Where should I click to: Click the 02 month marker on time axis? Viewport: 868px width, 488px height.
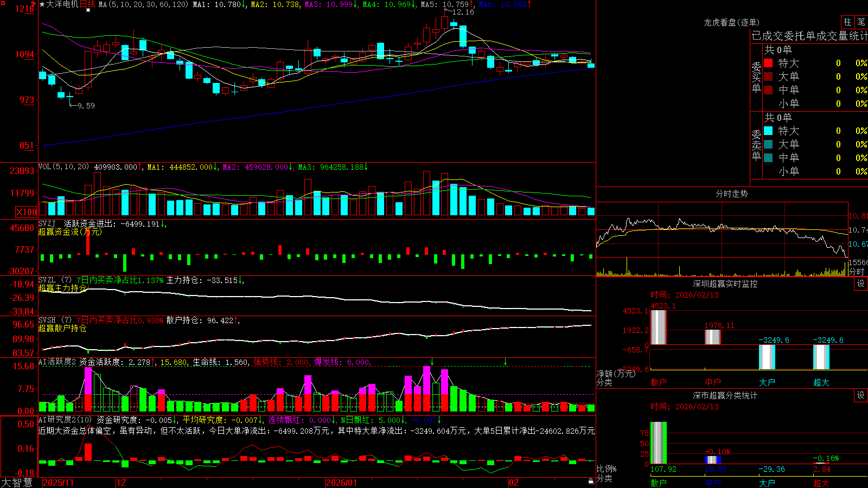[x=514, y=483]
